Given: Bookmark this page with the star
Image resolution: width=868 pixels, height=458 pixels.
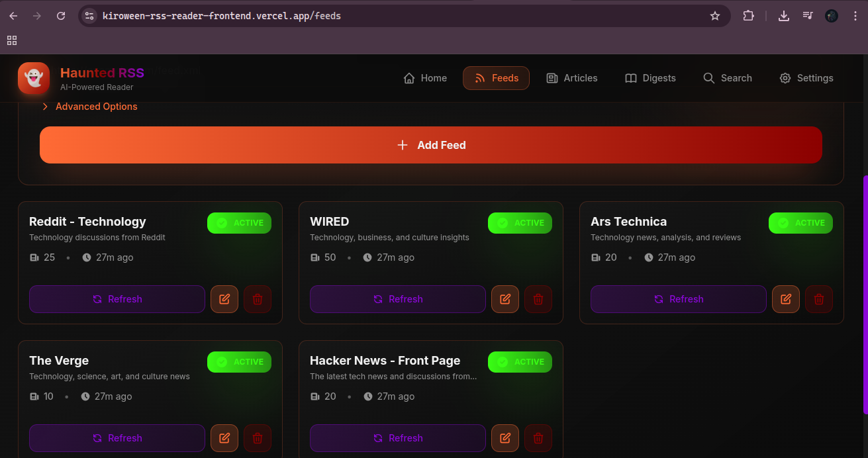Looking at the screenshot, I should point(715,16).
